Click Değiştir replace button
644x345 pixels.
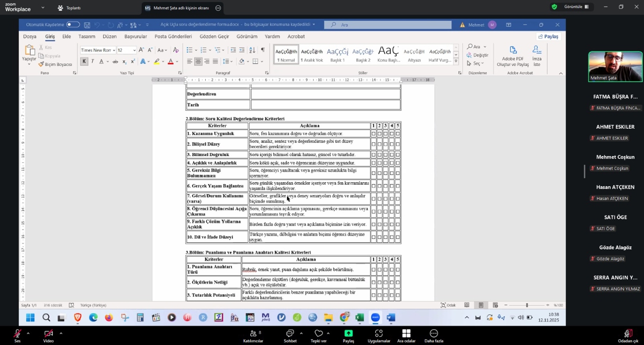pyautogui.click(x=478, y=55)
